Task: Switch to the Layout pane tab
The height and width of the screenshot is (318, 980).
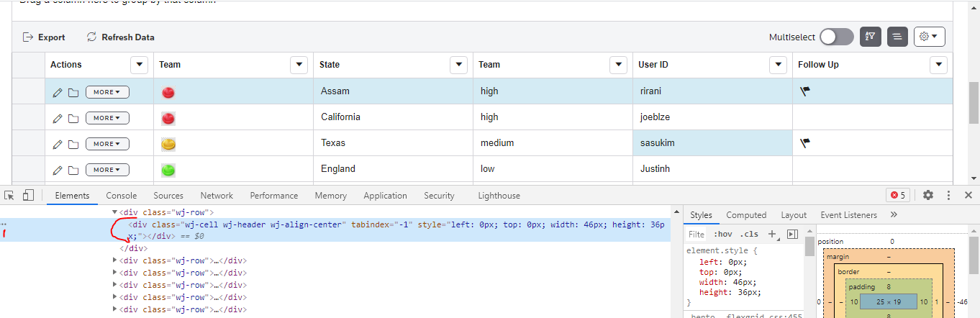Action: pyautogui.click(x=794, y=214)
